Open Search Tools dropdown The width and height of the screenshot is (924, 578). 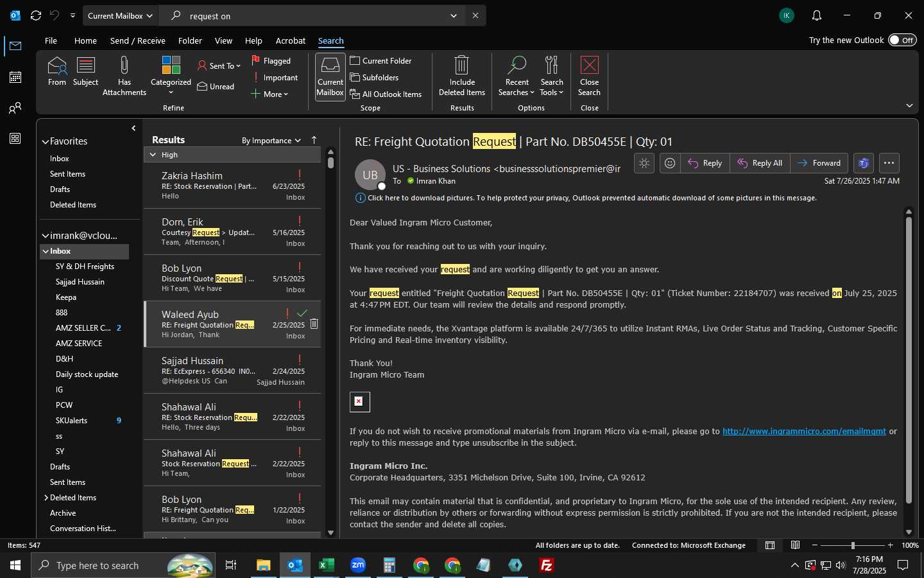[552, 76]
